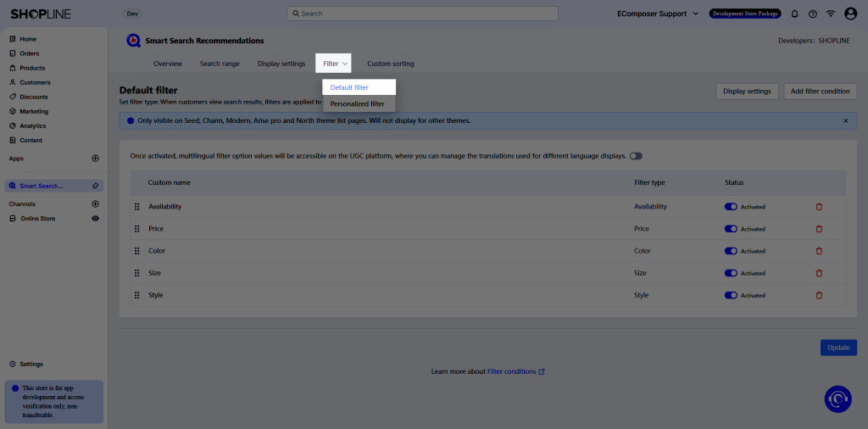Open the help question mark icon
The height and width of the screenshot is (429, 868).
pos(813,14)
